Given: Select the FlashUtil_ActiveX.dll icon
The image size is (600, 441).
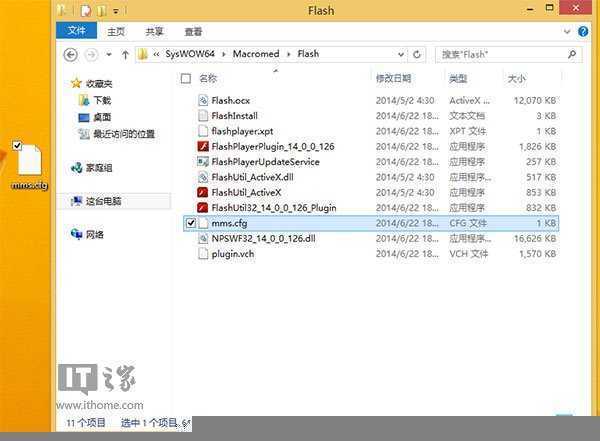Looking at the screenshot, I should [x=203, y=177].
